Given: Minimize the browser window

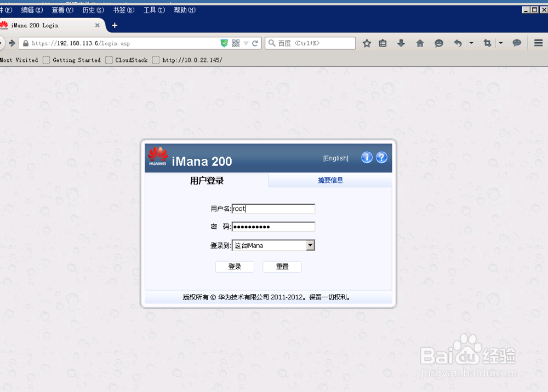Looking at the screenshot, I should tap(526, 10).
